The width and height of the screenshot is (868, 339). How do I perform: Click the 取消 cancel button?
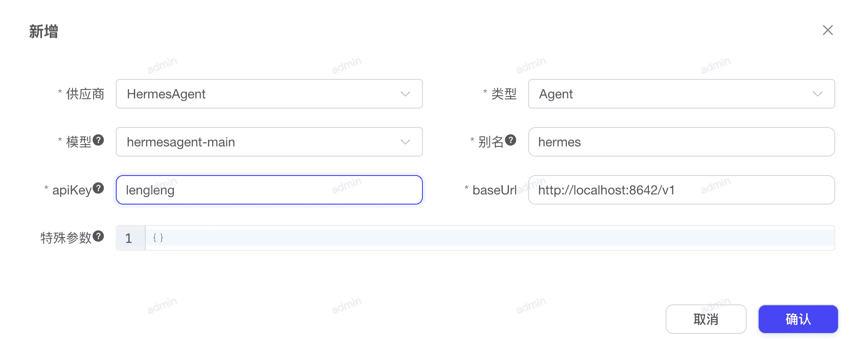click(706, 319)
